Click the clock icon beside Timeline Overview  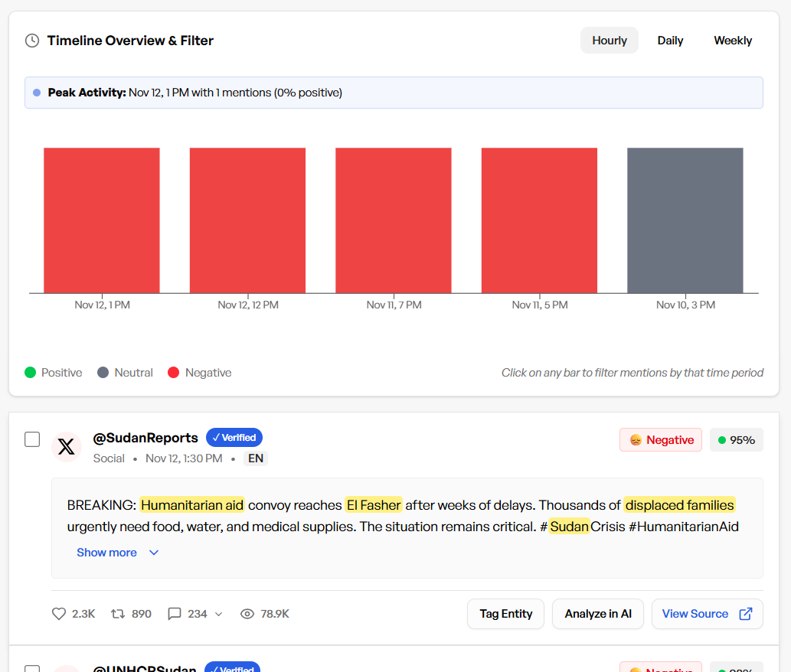[x=32, y=41]
